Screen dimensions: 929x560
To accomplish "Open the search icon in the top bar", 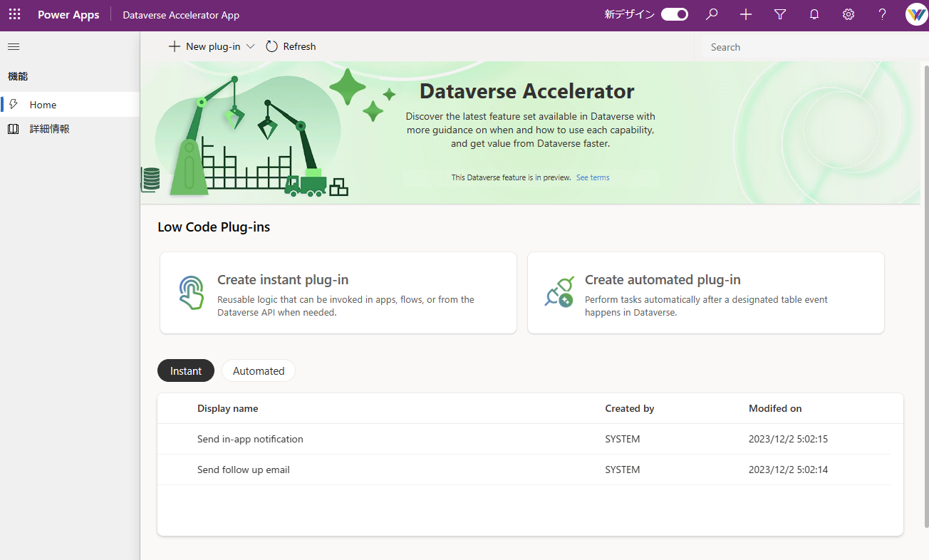I will click(x=711, y=14).
